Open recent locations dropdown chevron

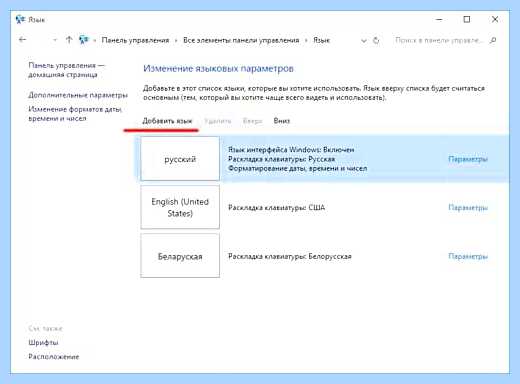tap(55, 40)
